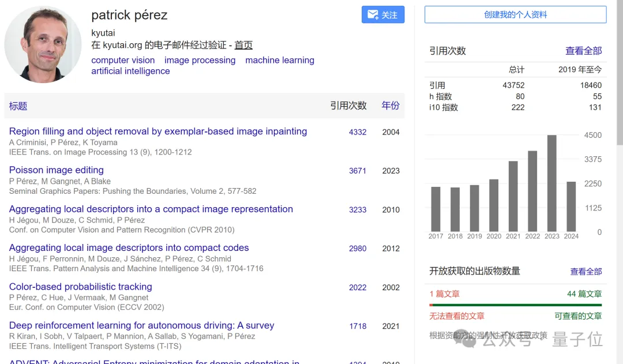Viewport: 623px width, 364px height.
Task: View the 4332 citations of the inpainting paper
Action: point(358,132)
